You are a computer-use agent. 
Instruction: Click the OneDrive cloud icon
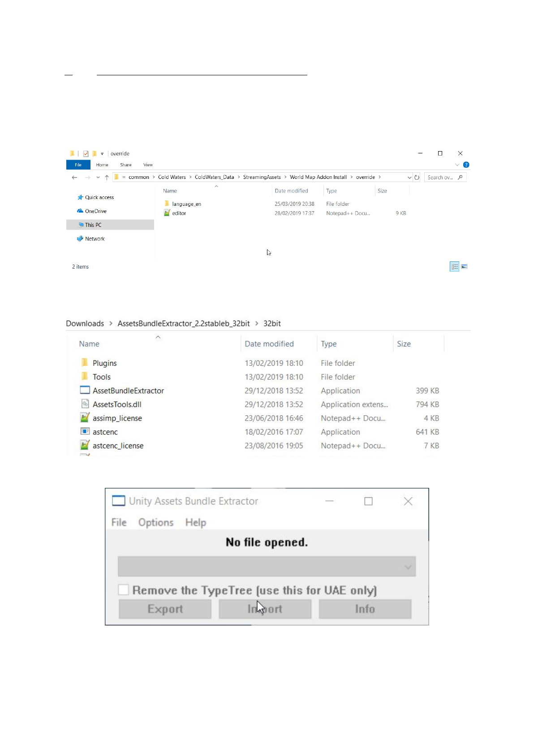tap(80, 211)
